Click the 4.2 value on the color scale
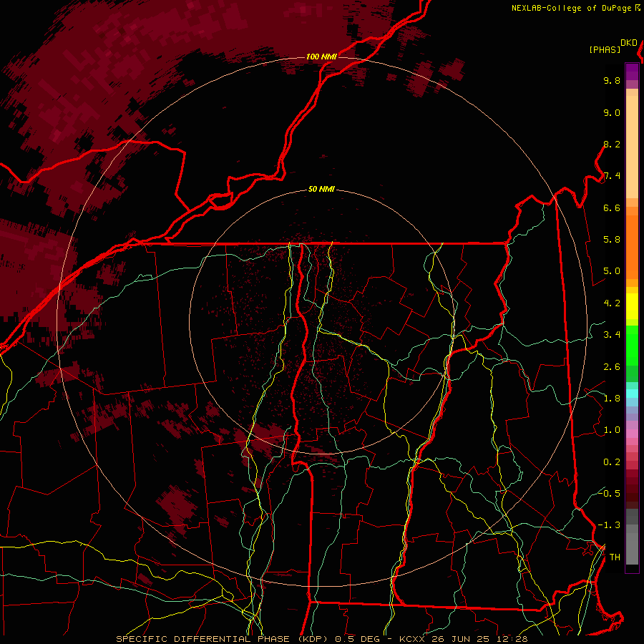644x644 pixels. point(612,303)
